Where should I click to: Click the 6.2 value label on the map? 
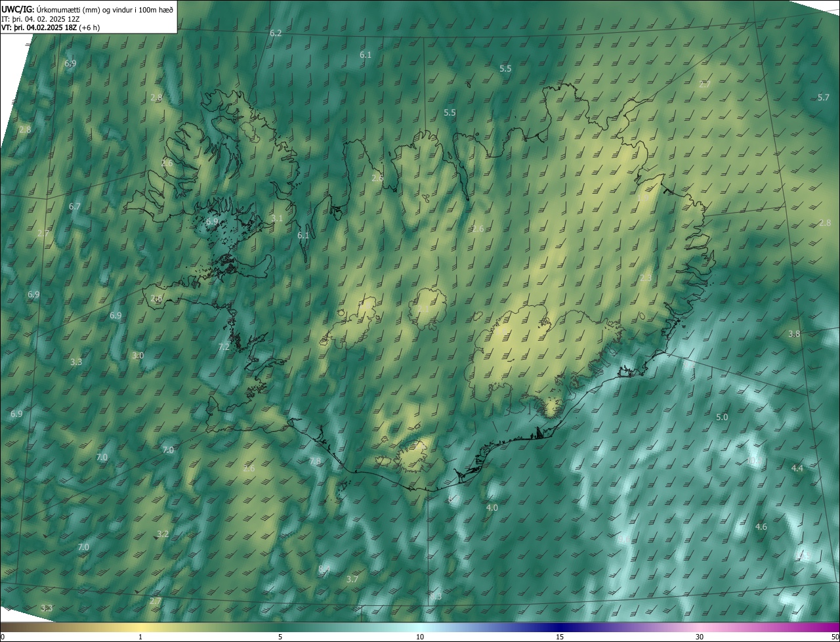pyautogui.click(x=276, y=33)
